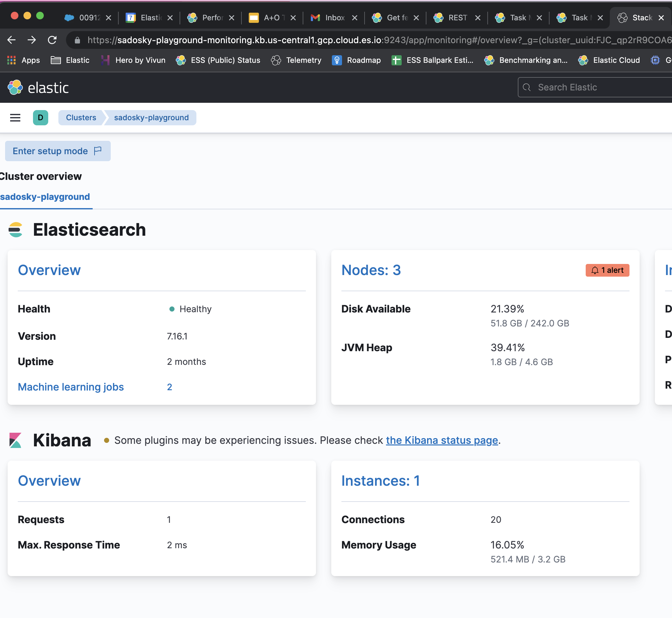The width and height of the screenshot is (672, 618).
Task: Open the Elasticsearch Overview link
Action: [x=49, y=270]
